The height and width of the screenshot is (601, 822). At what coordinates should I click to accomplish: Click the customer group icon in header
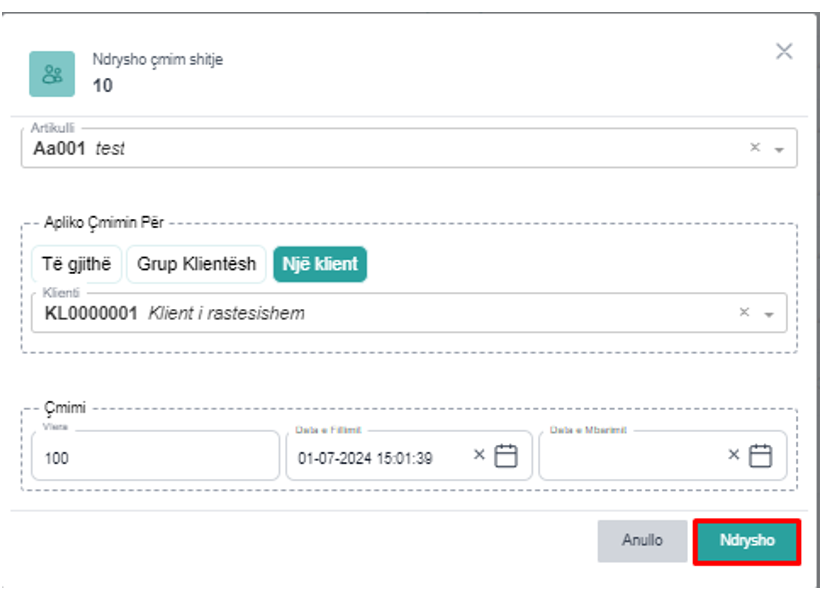52,74
